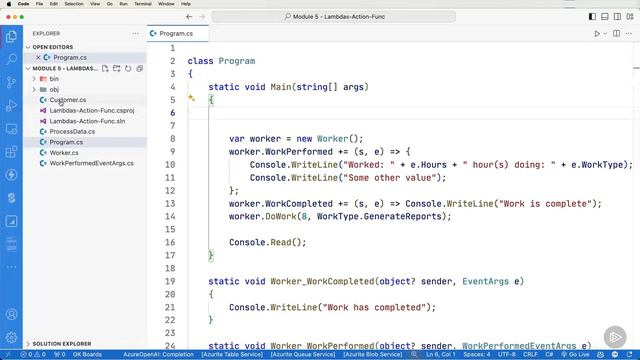
Task: Open ProcessData.cs file
Action: pyautogui.click(x=72, y=131)
